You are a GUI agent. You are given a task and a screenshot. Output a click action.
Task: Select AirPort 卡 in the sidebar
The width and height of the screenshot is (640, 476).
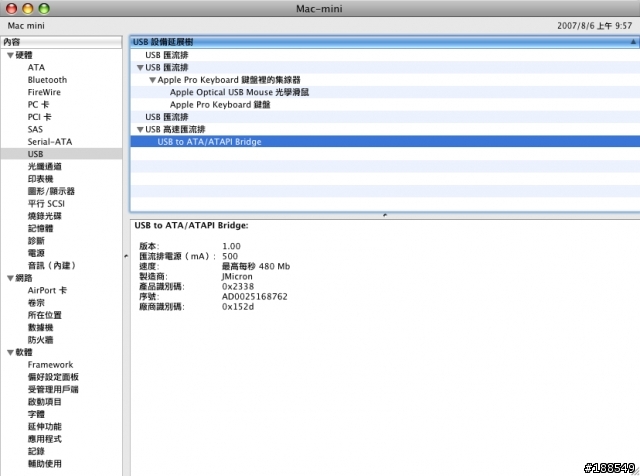[47, 290]
